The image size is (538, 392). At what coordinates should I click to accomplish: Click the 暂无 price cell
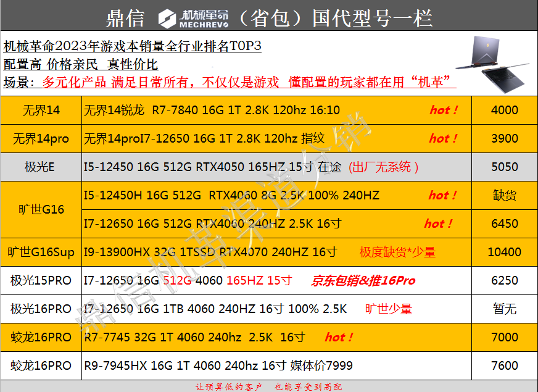coord(505,309)
